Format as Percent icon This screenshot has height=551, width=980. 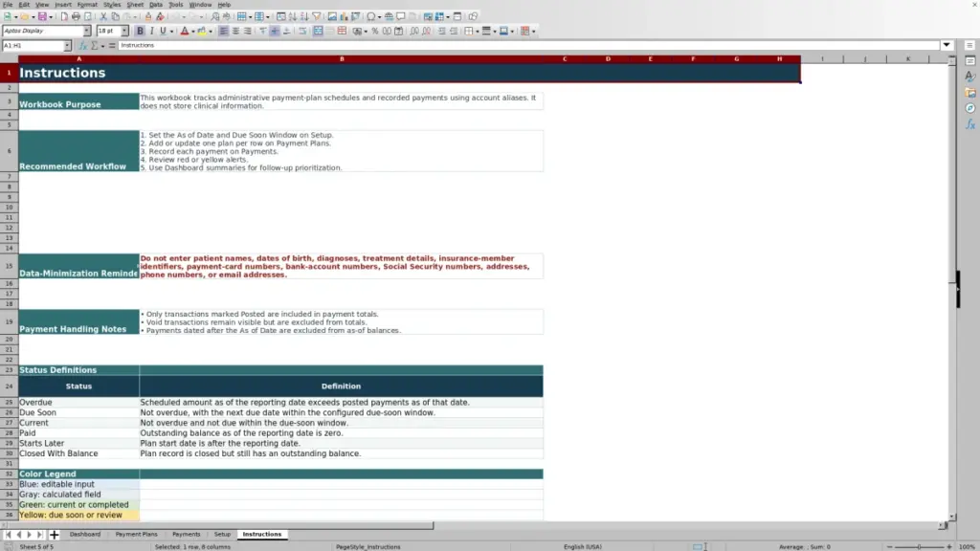(x=374, y=31)
